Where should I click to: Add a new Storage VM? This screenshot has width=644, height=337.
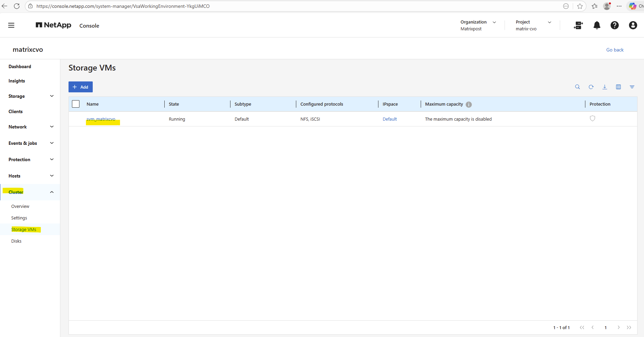tap(80, 87)
